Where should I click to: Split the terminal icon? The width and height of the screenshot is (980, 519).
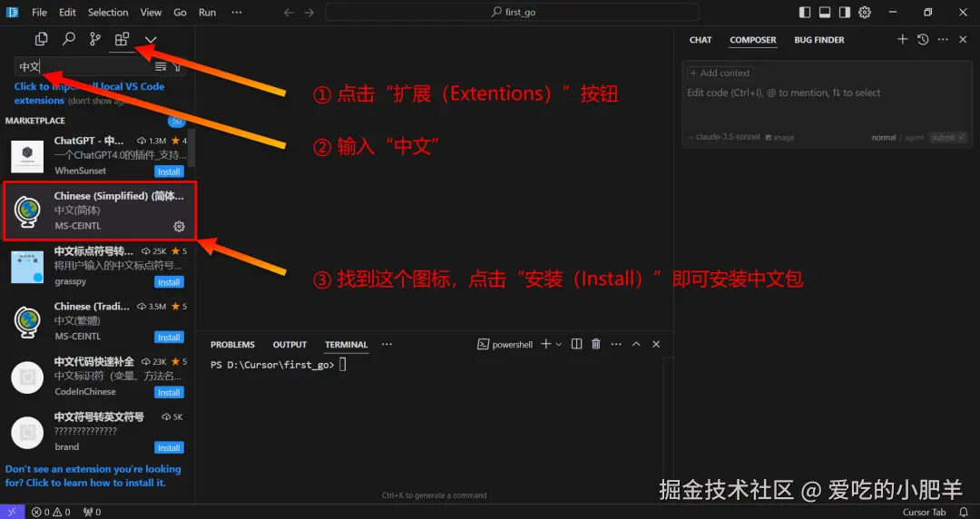tap(576, 344)
